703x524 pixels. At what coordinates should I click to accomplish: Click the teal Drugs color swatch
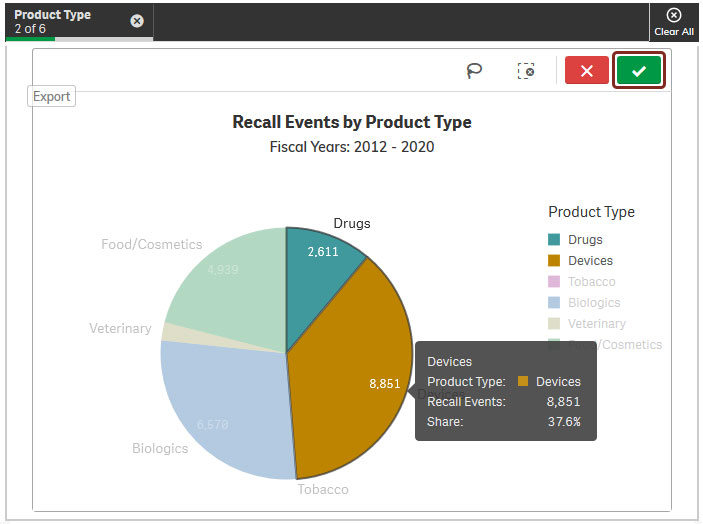point(554,240)
